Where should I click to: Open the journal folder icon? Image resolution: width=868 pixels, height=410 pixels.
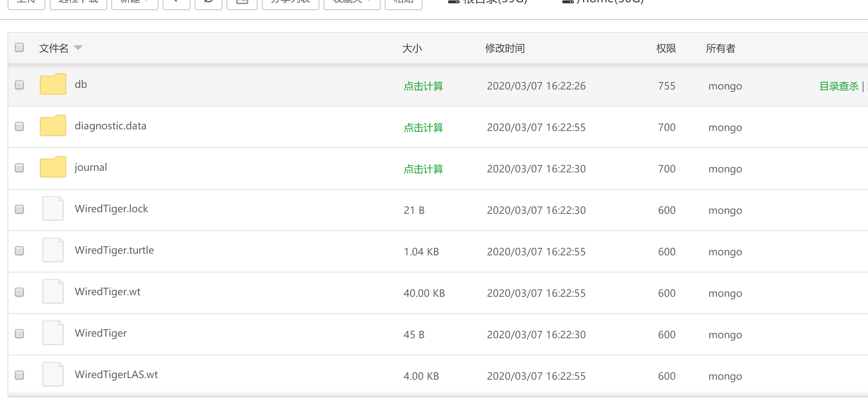point(53,167)
